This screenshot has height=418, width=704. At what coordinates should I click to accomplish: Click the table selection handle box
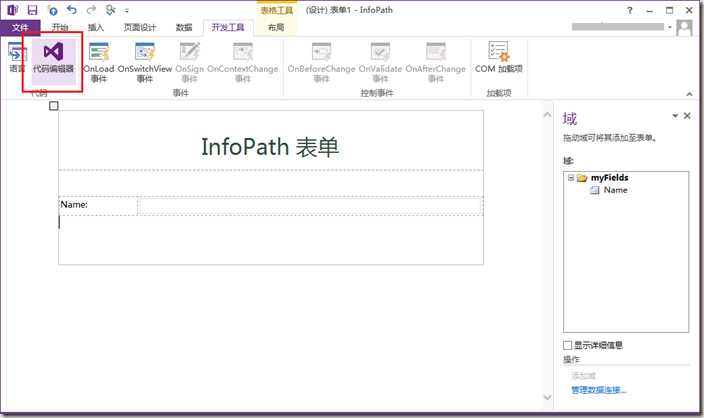coord(54,106)
